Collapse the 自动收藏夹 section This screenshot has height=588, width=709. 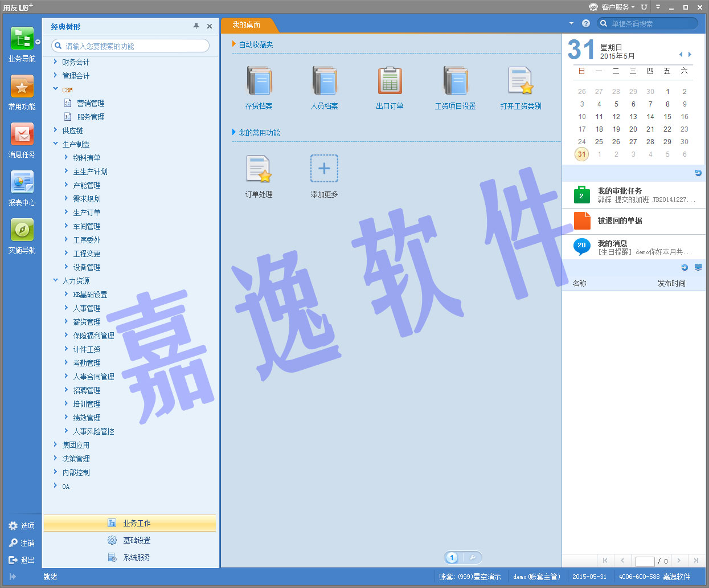click(234, 44)
